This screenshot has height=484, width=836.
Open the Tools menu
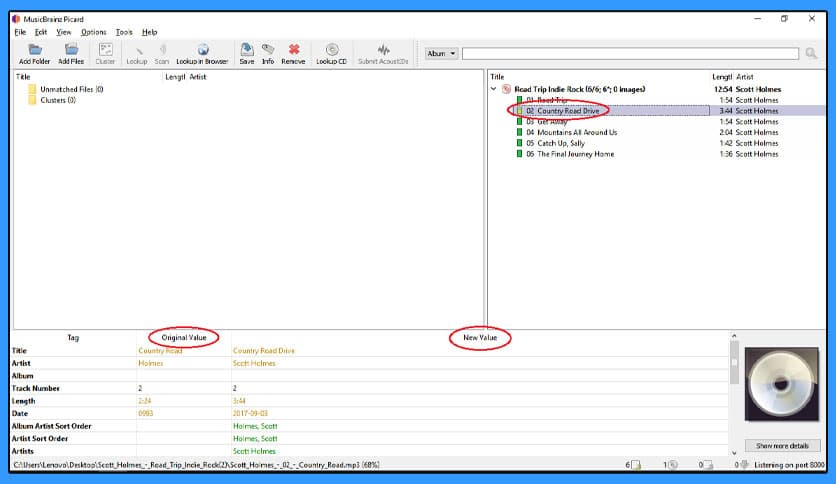124,32
